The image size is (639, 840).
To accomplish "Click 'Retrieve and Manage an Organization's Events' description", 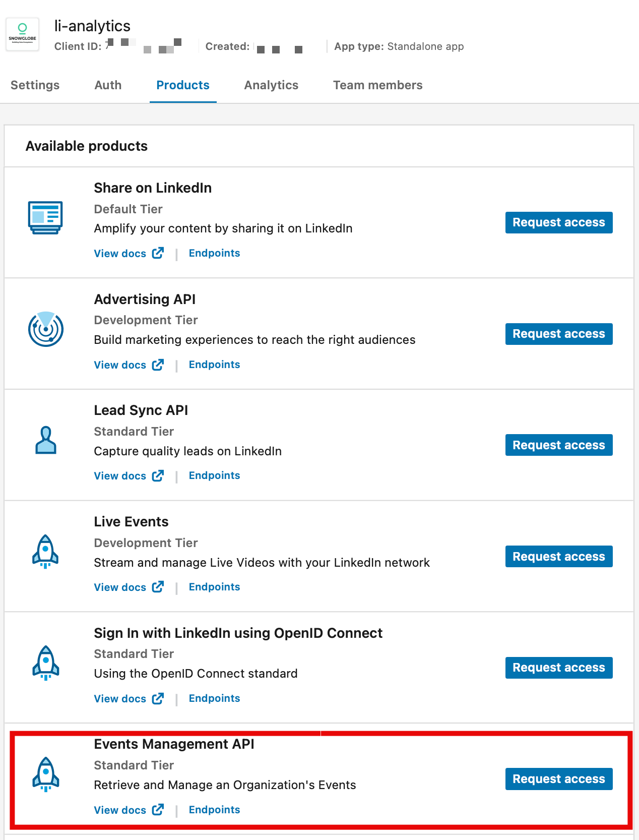I will click(x=225, y=785).
